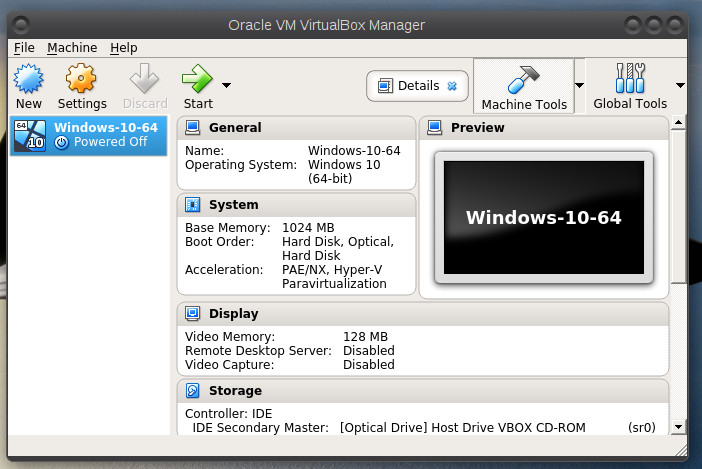The image size is (702, 469).
Task: Click the New virtual machine icon
Action: (x=28, y=78)
